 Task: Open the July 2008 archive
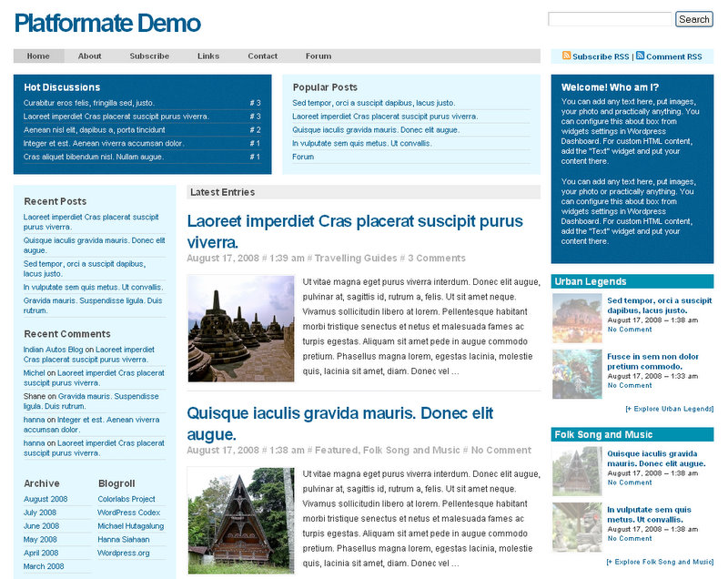40,513
